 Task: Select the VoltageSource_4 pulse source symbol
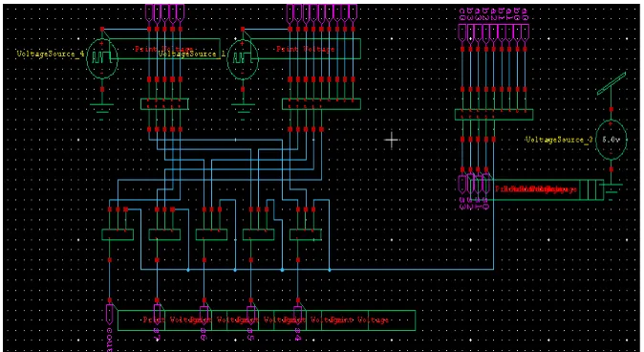click(102, 58)
